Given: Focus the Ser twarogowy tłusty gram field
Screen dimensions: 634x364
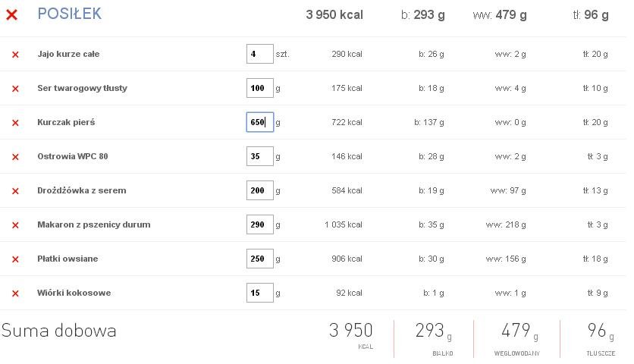Looking at the screenshot, I should 260,88.
